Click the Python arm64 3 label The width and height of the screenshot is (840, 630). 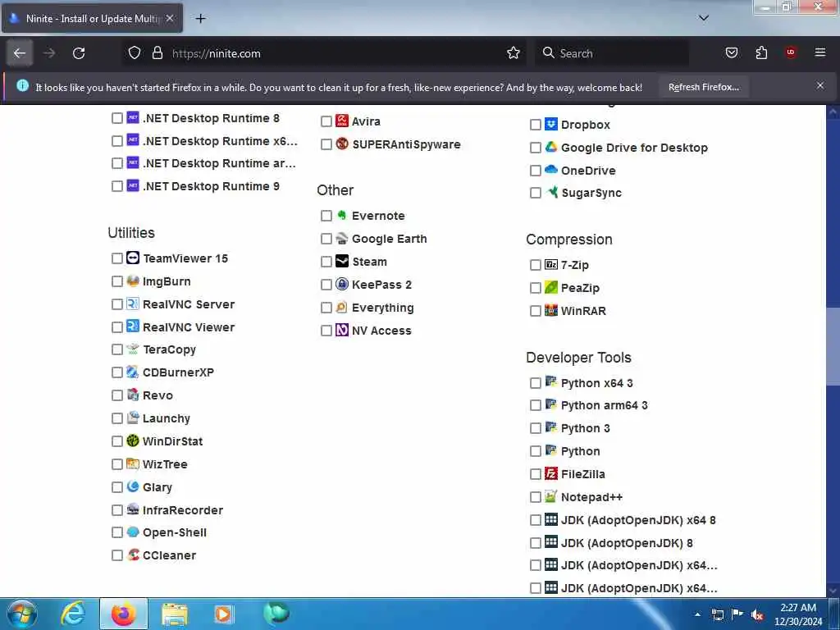click(605, 405)
